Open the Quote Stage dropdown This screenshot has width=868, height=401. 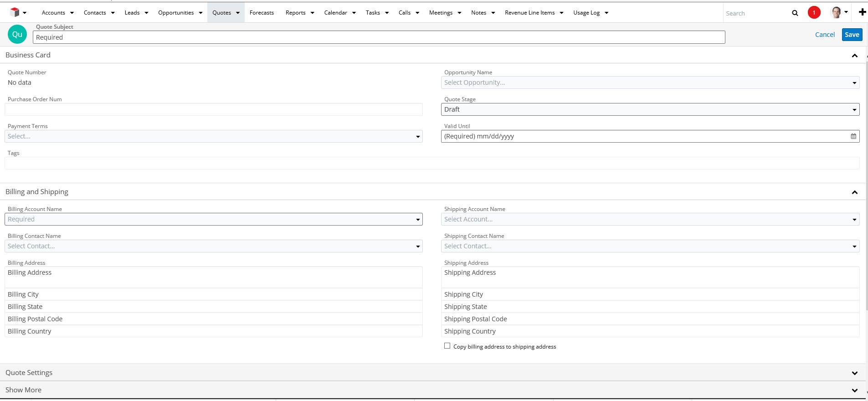click(x=650, y=109)
